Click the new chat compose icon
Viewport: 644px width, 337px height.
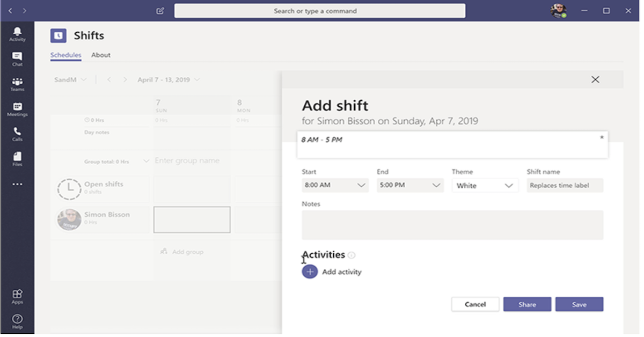160,11
